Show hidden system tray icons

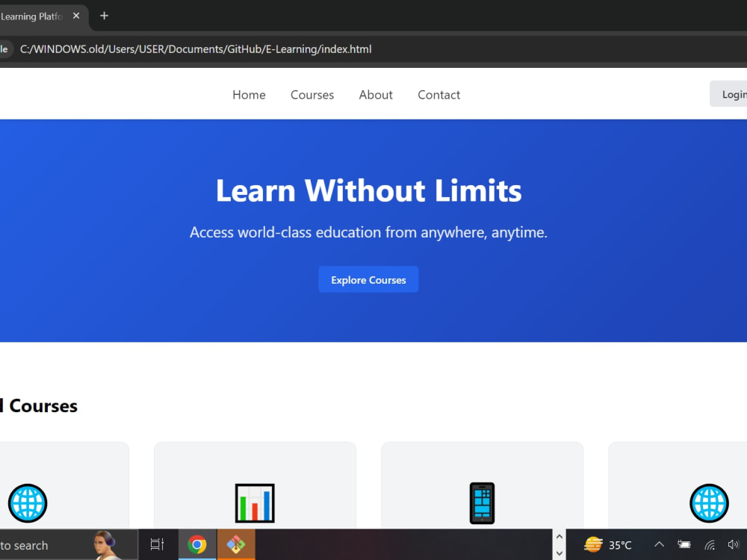coord(659,544)
